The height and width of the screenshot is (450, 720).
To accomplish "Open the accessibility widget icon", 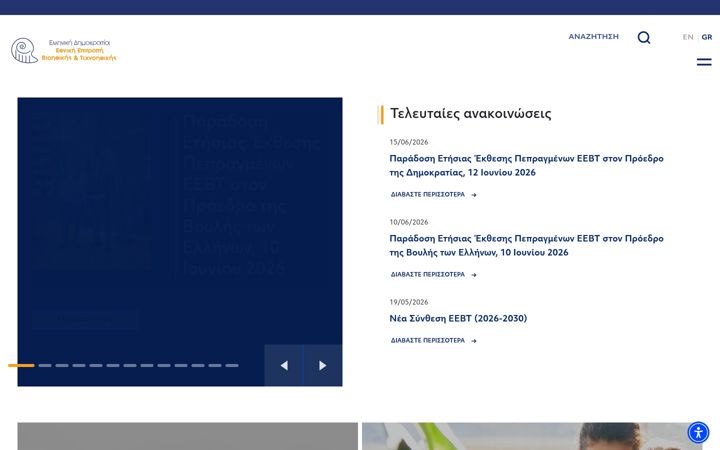I will tap(698, 433).
